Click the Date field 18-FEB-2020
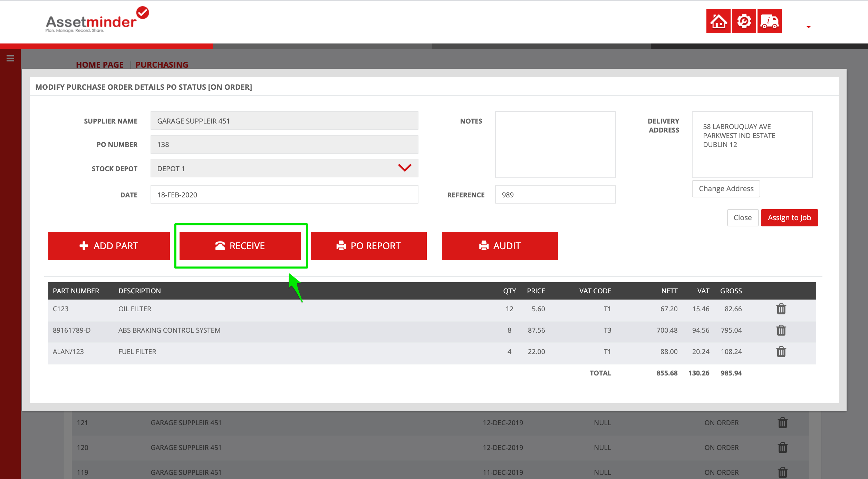The width and height of the screenshot is (868, 479). tap(284, 195)
